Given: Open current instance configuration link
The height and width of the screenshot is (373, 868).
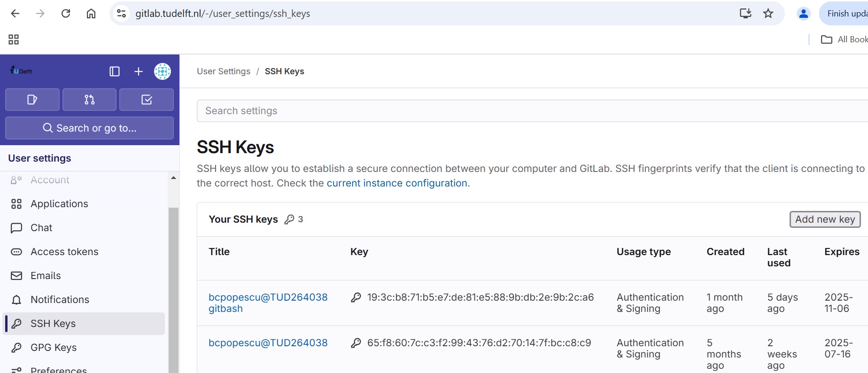Looking at the screenshot, I should [x=397, y=183].
